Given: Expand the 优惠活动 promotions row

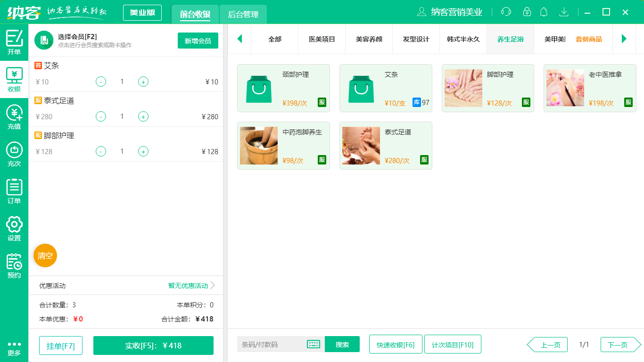Looking at the screenshot, I should (x=126, y=286).
